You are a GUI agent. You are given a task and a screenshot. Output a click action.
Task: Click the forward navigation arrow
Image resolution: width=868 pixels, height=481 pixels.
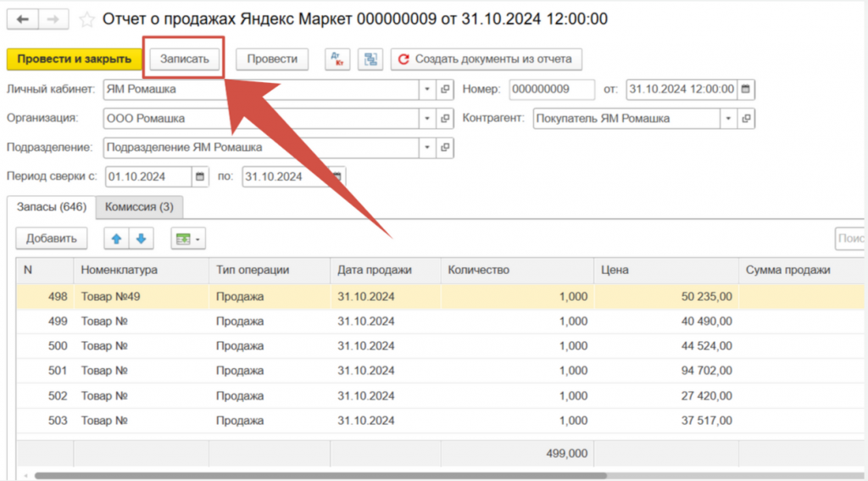coord(53,19)
